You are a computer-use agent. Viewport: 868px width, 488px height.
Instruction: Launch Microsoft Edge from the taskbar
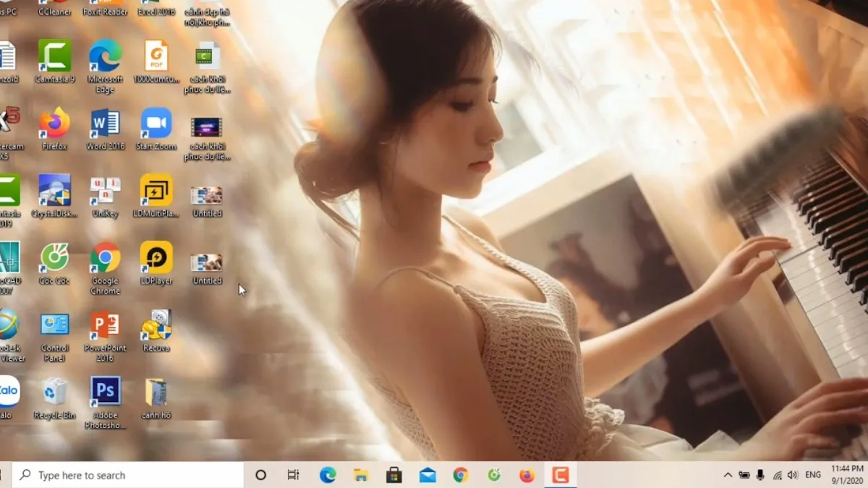pos(329,475)
